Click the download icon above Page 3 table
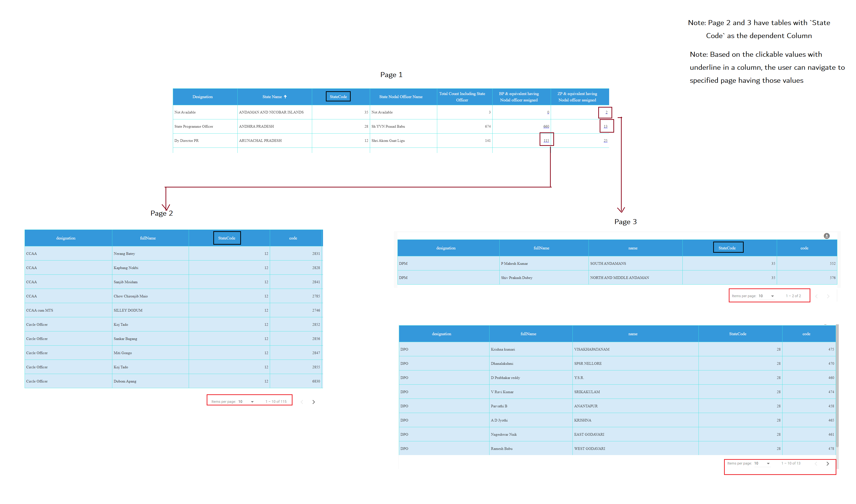The image size is (856, 504). (x=826, y=236)
